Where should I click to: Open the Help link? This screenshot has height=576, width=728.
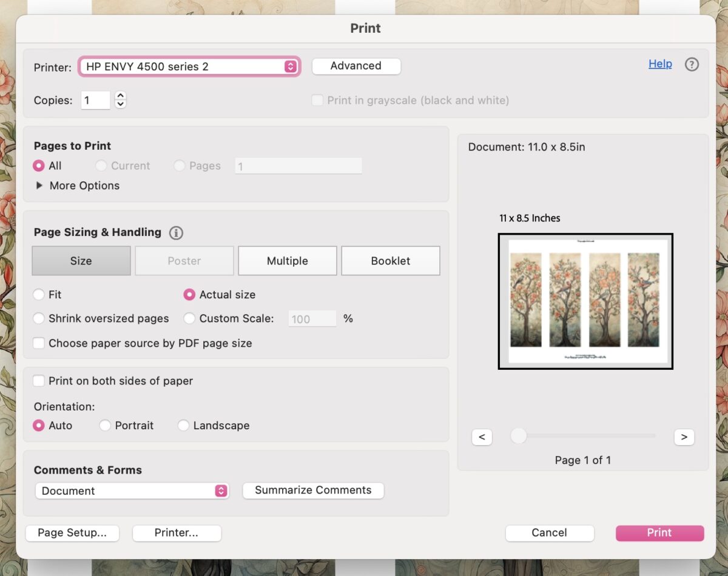tap(660, 64)
